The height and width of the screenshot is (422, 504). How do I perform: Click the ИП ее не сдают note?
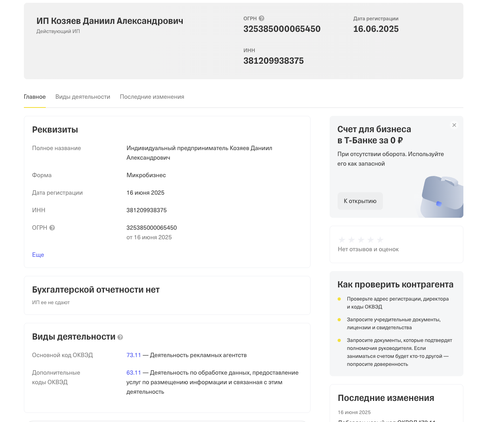click(51, 303)
